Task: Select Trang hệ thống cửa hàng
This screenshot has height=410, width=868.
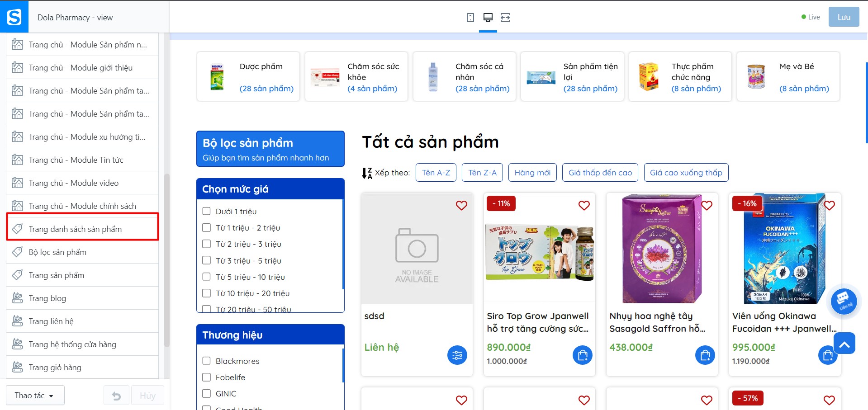Action: (82, 344)
